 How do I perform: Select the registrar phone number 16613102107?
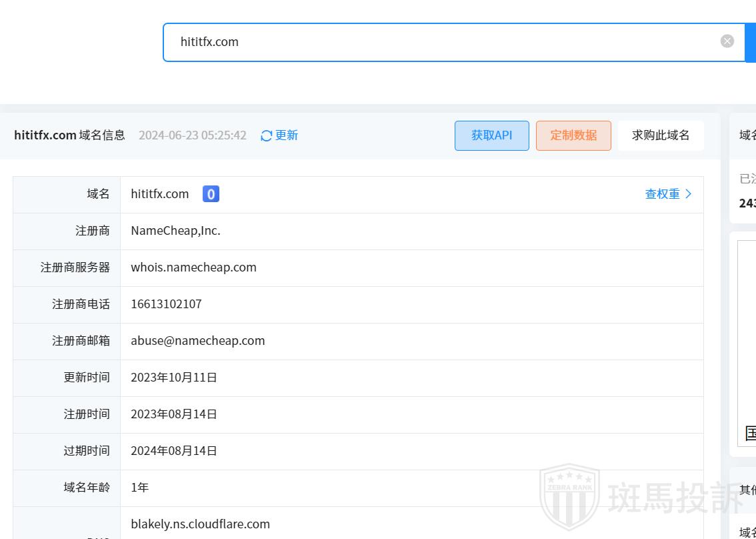(166, 304)
